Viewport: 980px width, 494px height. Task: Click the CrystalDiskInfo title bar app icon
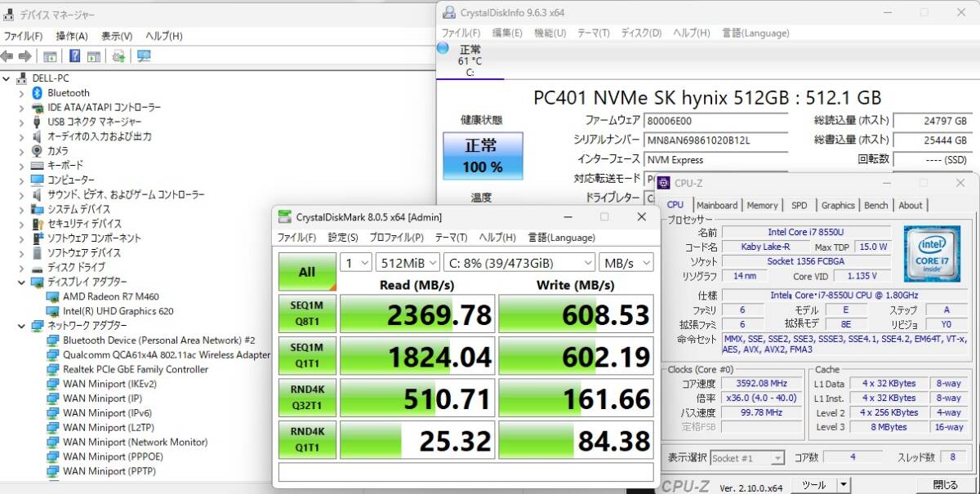449,12
